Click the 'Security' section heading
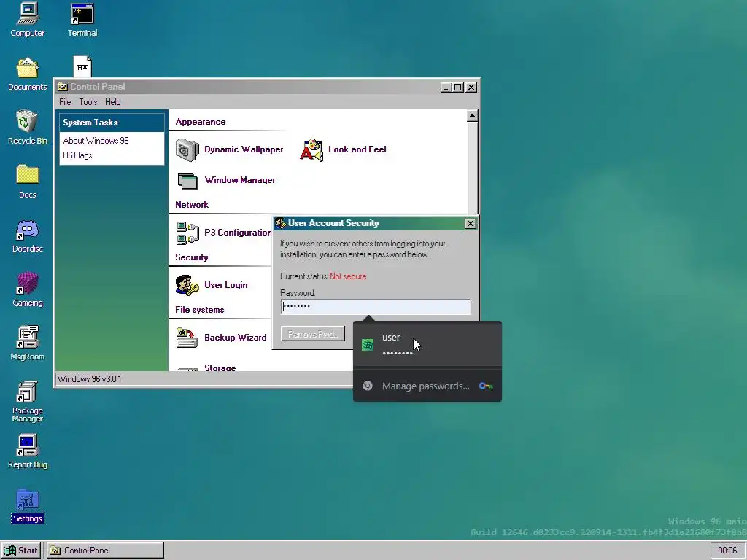Viewport: 747px width, 560px height. pos(192,257)
